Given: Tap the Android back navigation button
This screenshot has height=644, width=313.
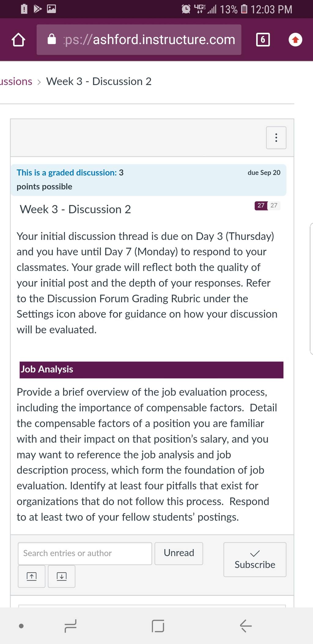Looking at the screenshot, I should point(245,626).
